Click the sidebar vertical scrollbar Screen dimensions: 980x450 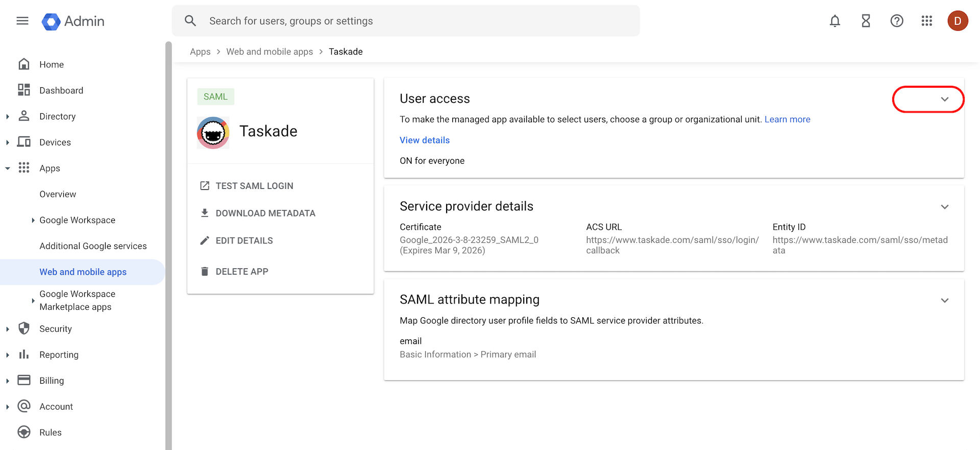[168, 245]
